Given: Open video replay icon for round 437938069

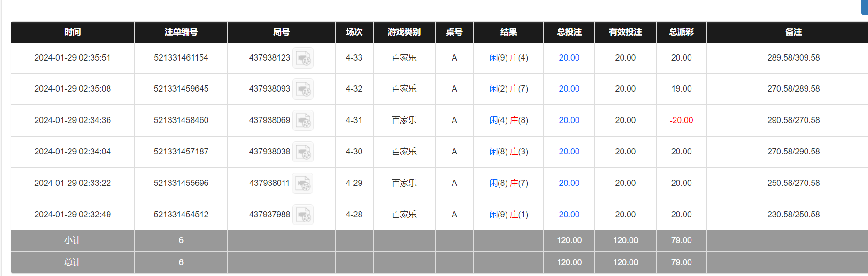Looking at the screenshot, I should coord(303,120).
